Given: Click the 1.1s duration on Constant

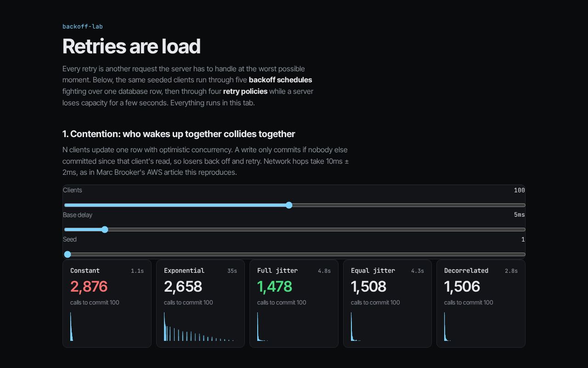Looking at the screenshot, I should 137,271.
